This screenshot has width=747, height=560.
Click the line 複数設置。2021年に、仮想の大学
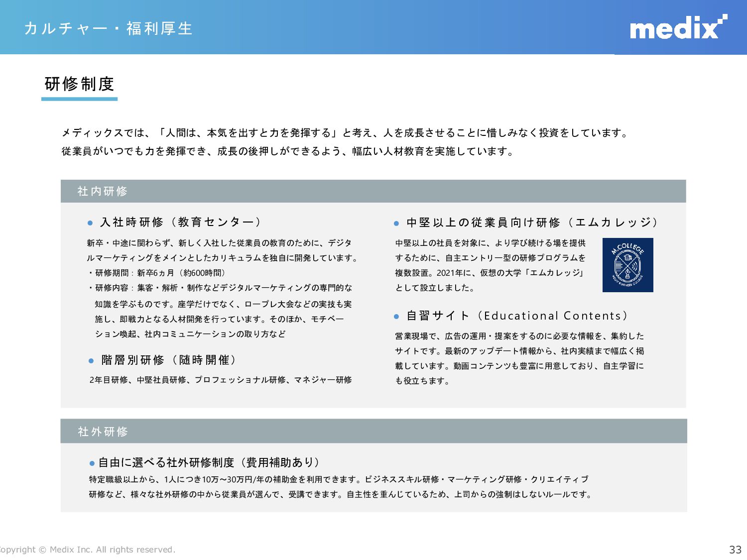491,273
